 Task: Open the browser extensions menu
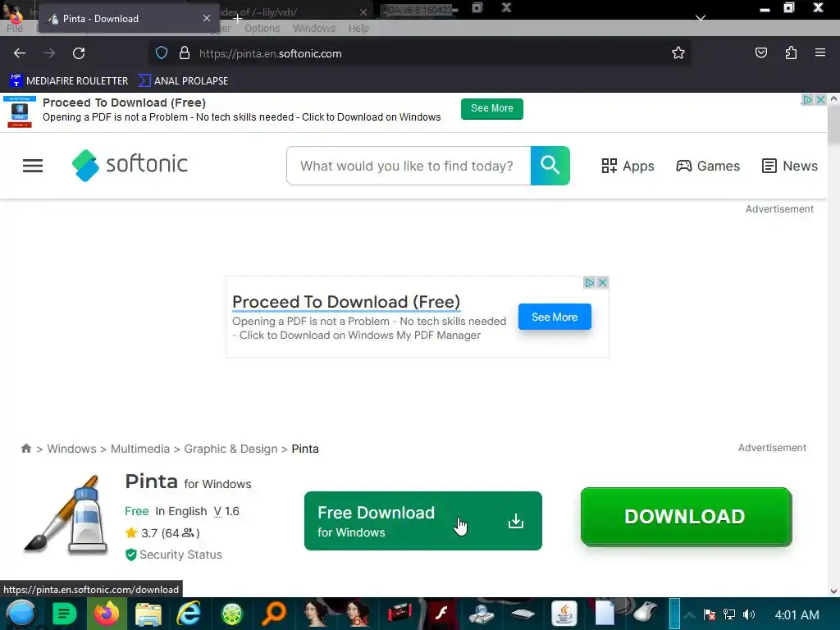coord(791,53)
